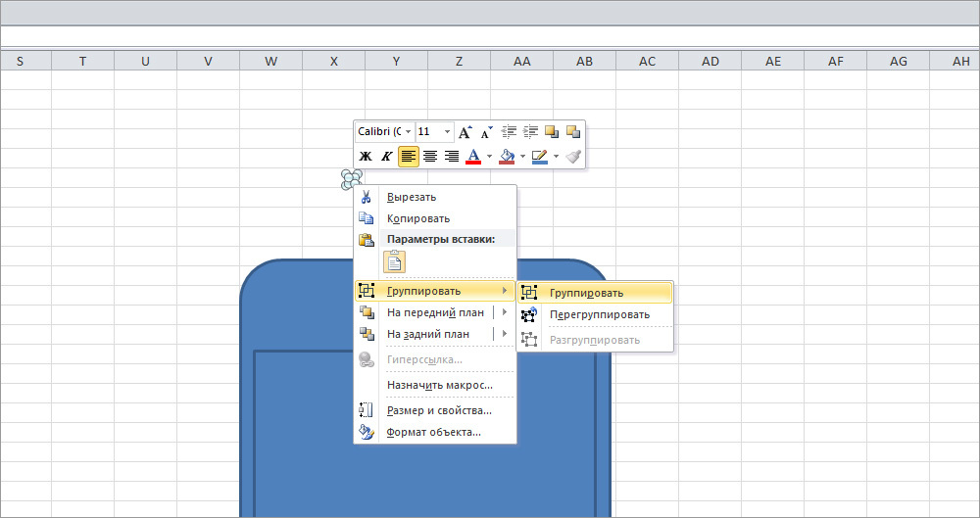
Task: Open Группировать entry in main context menu
Action: (436, 291)
